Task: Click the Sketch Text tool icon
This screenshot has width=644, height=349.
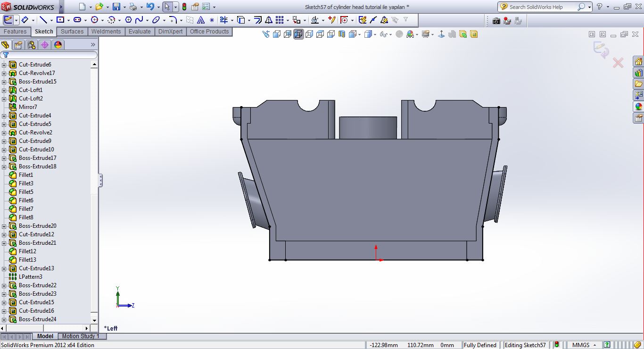Action: (x=201, y=20)
